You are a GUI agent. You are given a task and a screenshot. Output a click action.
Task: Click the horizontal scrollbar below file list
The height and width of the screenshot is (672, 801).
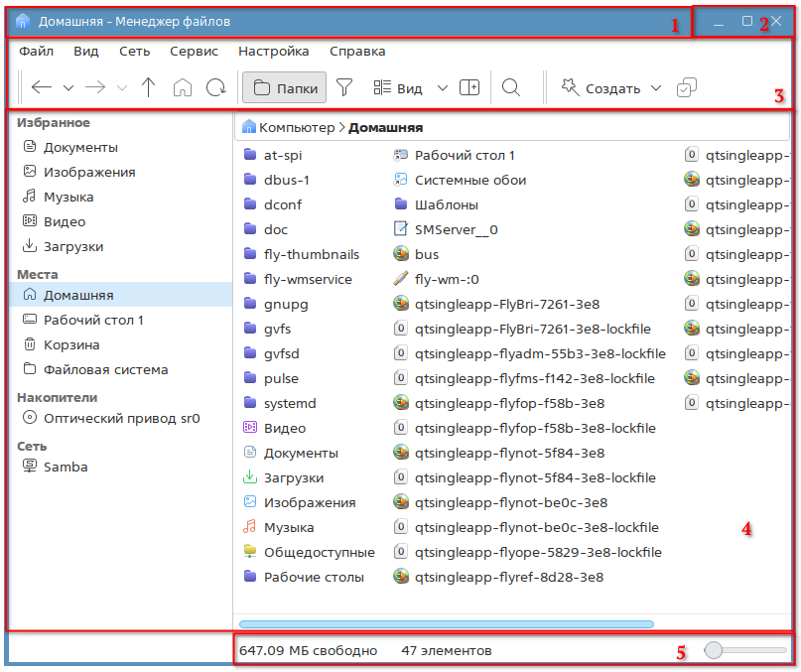pyautogui.click(x=447, y=623)
